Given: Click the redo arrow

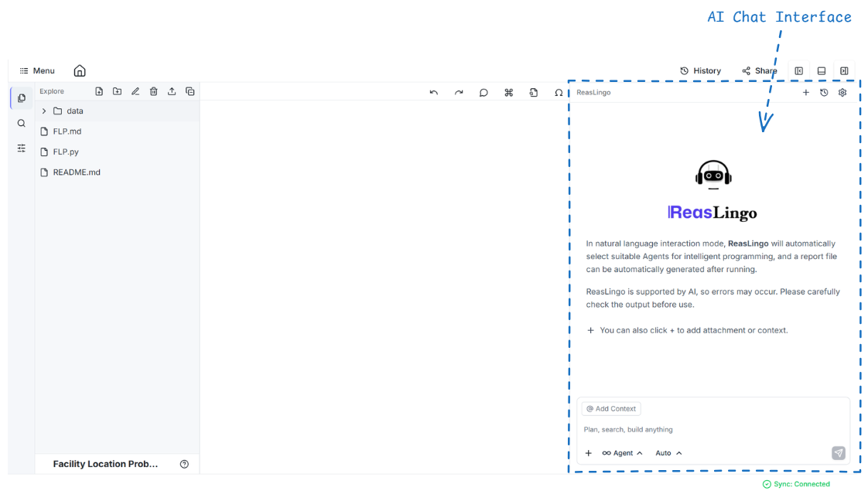Looking at the screenshot, I should point(459,92).
